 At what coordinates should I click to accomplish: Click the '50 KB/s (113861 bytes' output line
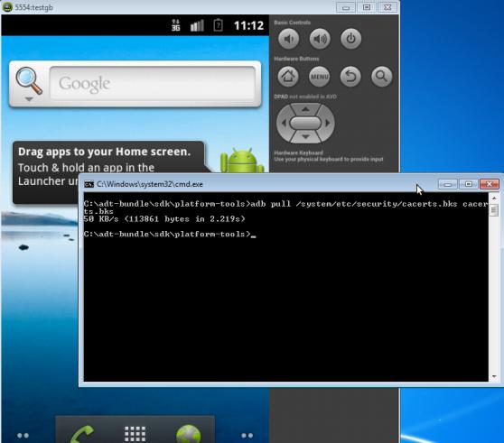(164, 219)
